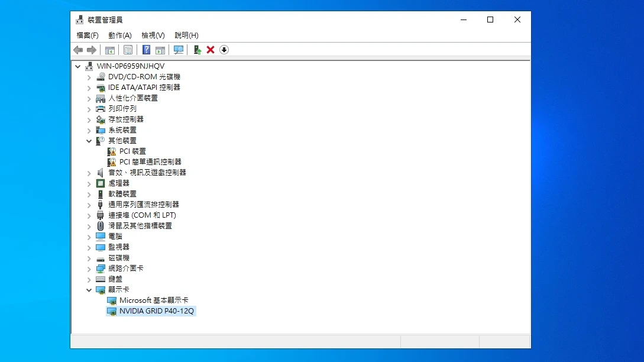Select the 滑鼠及其他指標裝置 label
The image size is (644, 362).
[x=140, y=226]
